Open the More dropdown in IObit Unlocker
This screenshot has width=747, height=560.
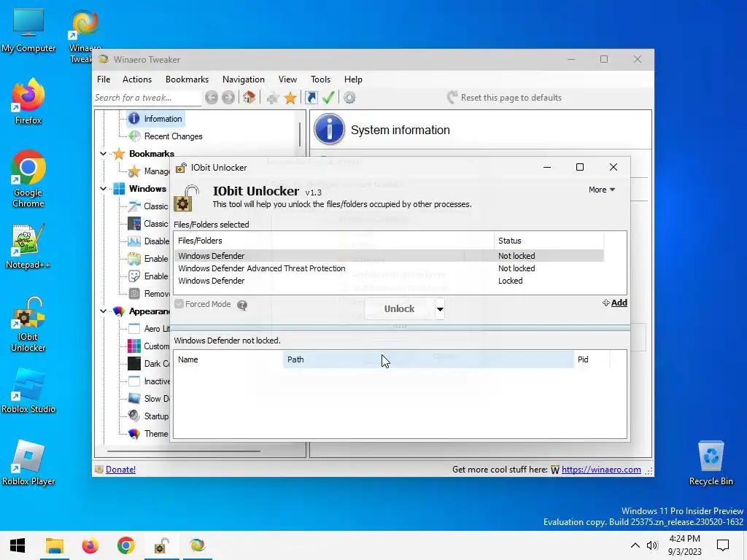602,190
